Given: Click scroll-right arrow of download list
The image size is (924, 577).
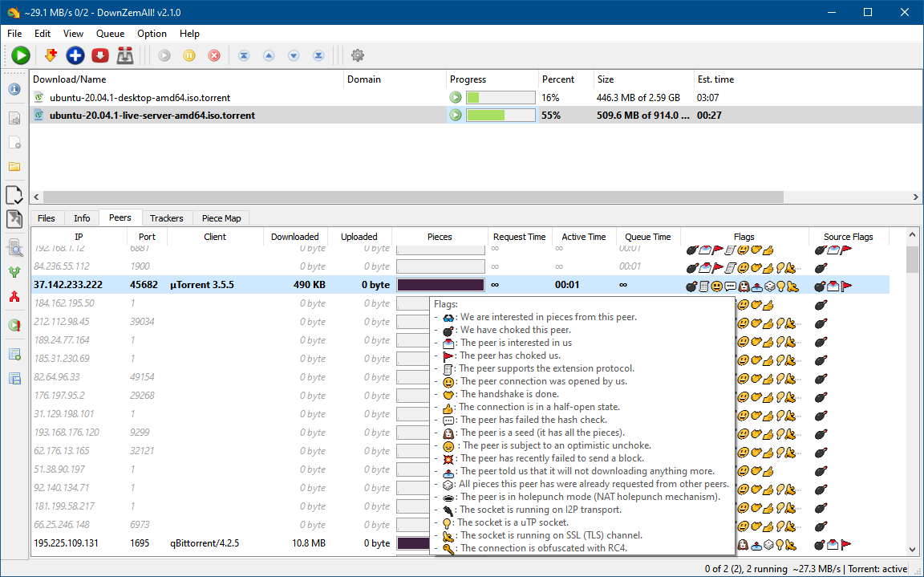Looking at the screenshot, I should (x=916, y=197).
